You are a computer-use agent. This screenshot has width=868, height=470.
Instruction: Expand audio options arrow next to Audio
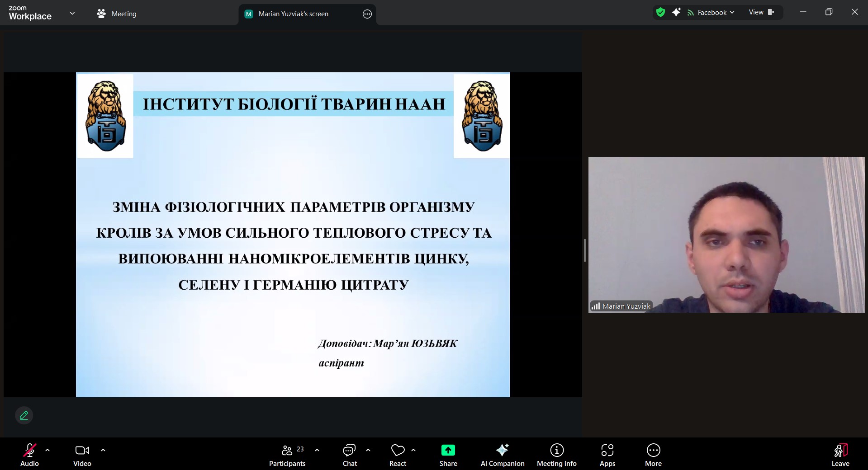coord(47,450)
